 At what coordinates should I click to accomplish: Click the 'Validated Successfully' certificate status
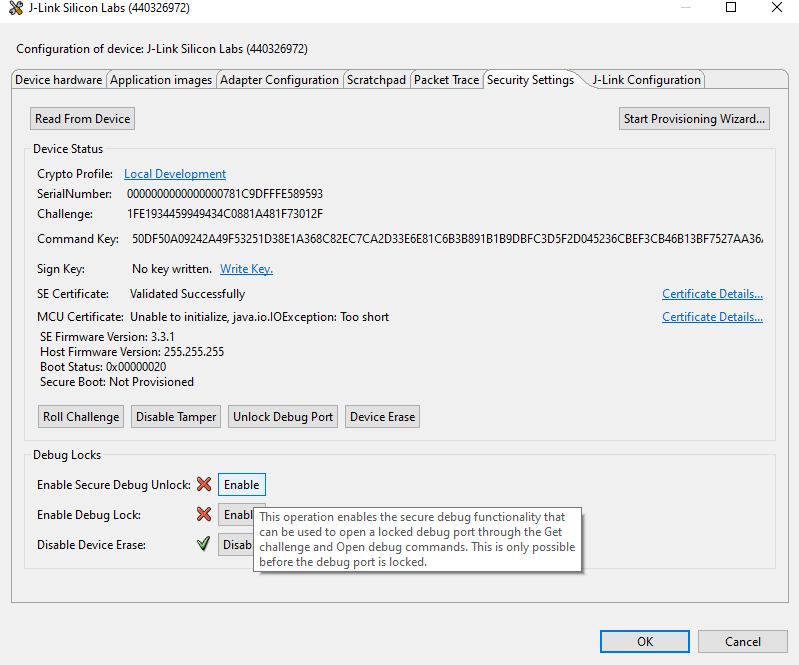(188, 294)
